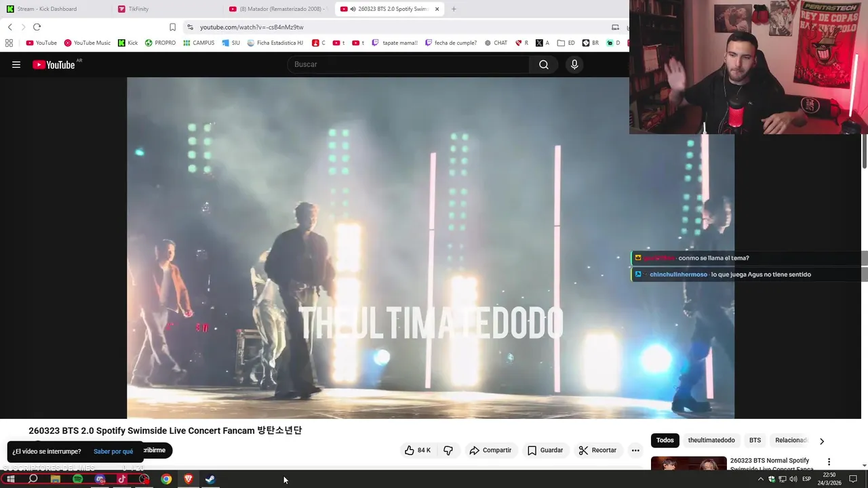Open the CHAT bookmark
868x488 pixels.
coord(496,43)
